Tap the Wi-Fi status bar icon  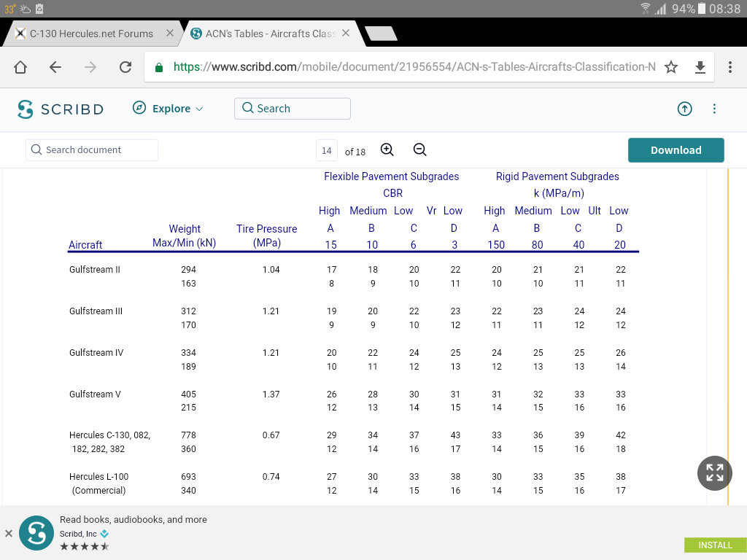tap(646, 8)
